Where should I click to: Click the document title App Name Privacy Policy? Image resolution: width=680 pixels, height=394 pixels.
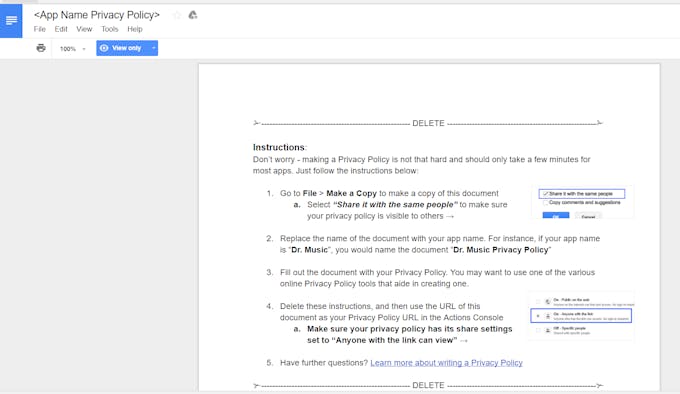coord(97,15)
